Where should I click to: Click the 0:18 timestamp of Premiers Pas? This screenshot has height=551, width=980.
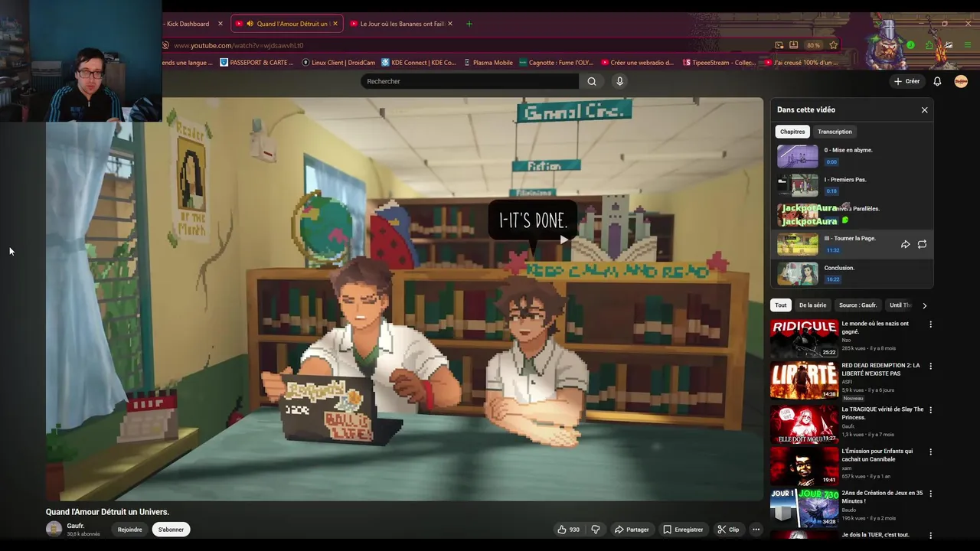click(x=831, y=191)
